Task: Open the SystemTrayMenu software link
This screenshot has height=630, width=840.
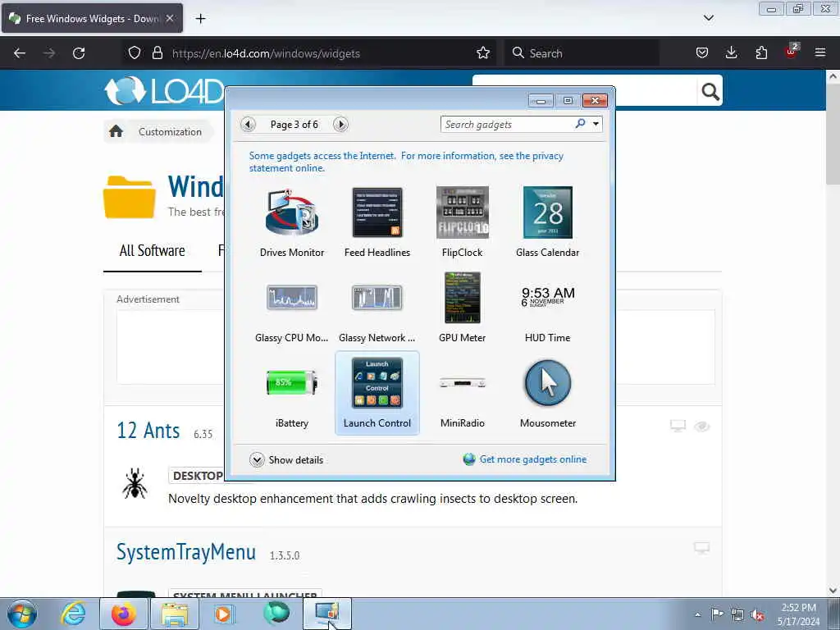Action: pos(186,552)
